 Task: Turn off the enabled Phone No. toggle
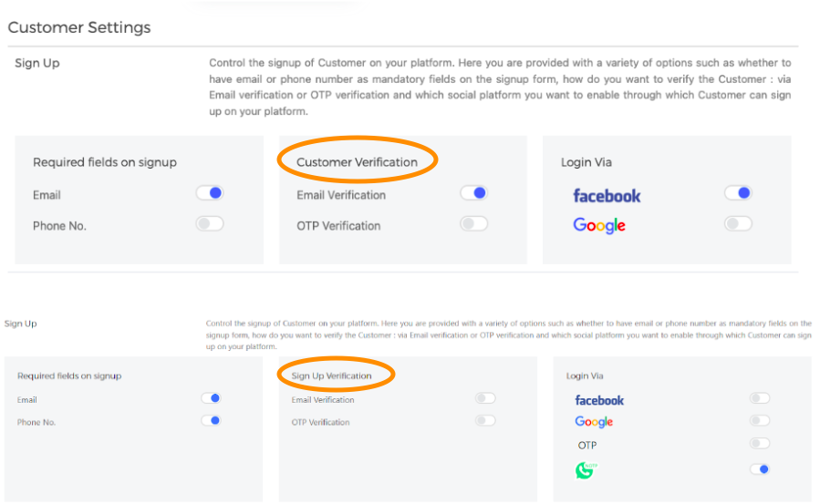[x=210, y=421]
